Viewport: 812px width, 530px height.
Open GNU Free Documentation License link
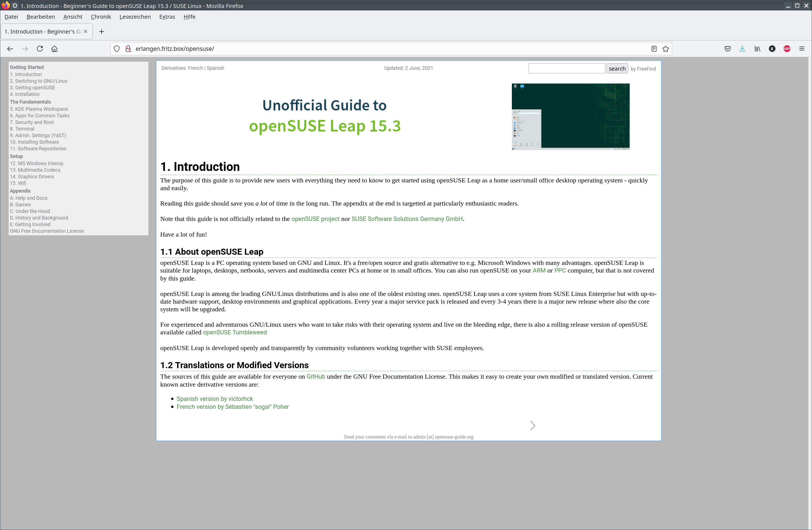pos(47,231)
